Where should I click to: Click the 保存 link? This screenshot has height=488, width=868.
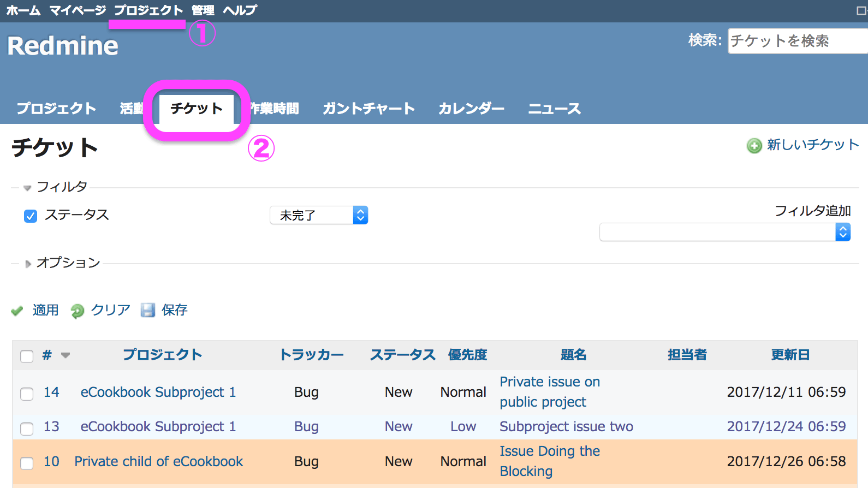[x=175, y=310]
